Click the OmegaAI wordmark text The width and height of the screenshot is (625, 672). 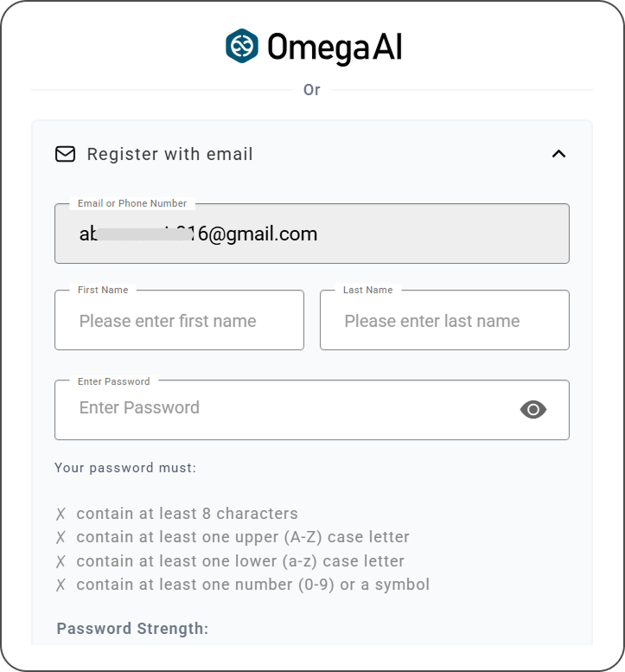(335, 48)
